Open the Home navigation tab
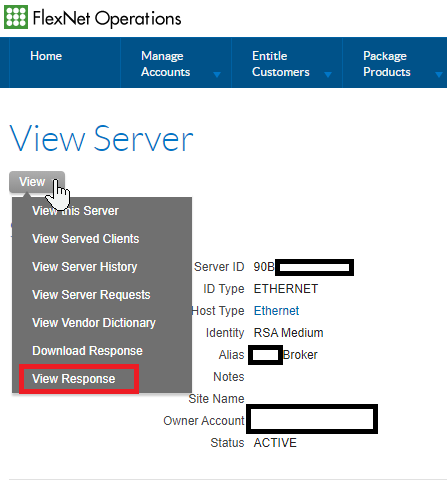Image resolution: width=447 pixels, height=489 pixels. pyautogui.click(x=46, y=56)
